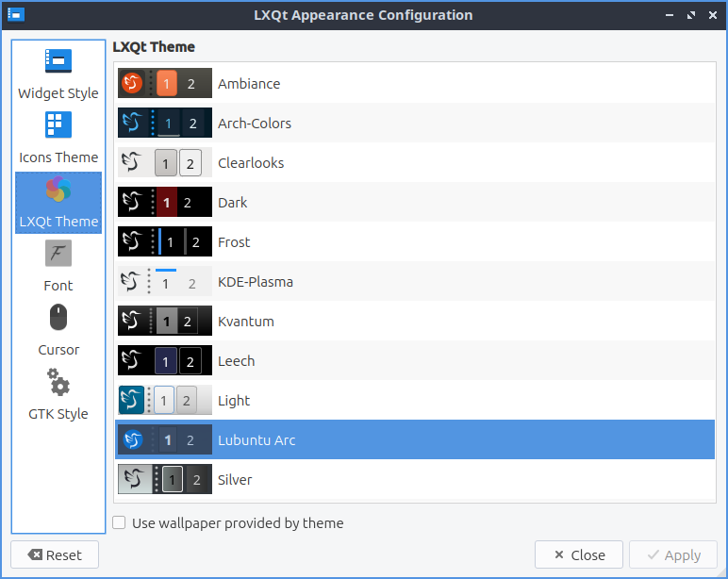Click the Ambiance theme preview thumbnail
Viewport: 728px width, 579px height.
pos(165,84)
